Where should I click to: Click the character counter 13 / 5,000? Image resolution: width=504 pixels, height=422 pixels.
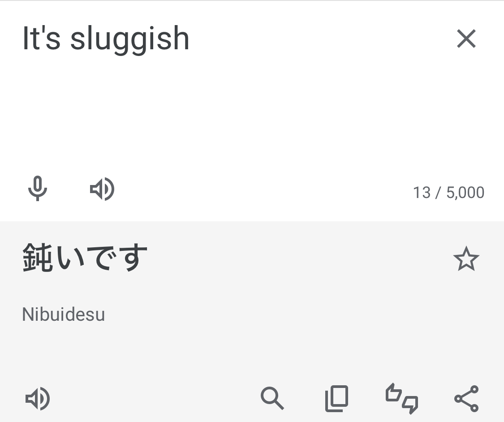tap(448, 193)
